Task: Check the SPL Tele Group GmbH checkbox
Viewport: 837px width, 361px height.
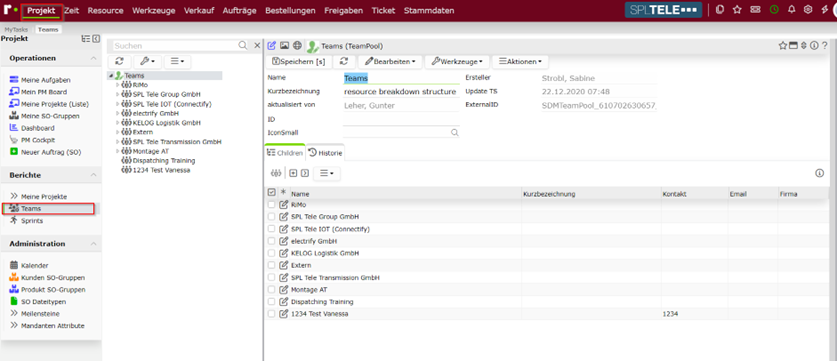Action: 272,217
